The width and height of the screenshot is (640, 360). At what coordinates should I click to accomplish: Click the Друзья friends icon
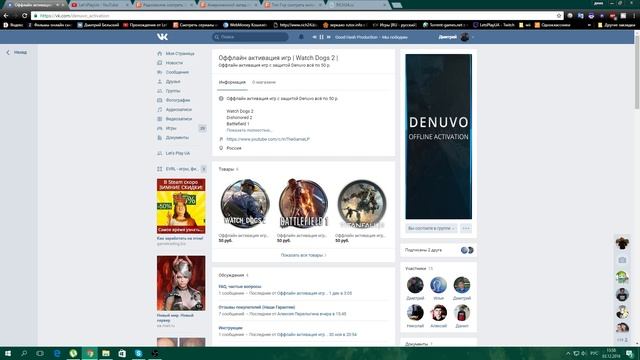tap(160, 82)
